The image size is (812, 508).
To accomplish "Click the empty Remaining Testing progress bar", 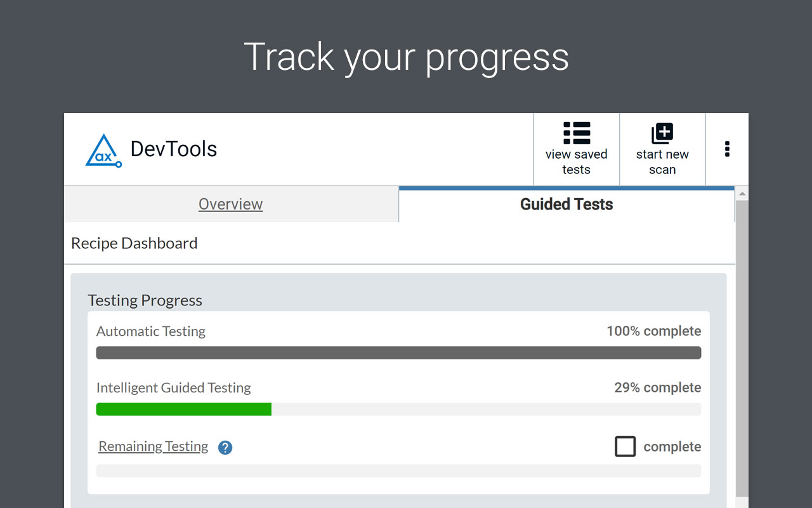I will click(x=398, y=471).
